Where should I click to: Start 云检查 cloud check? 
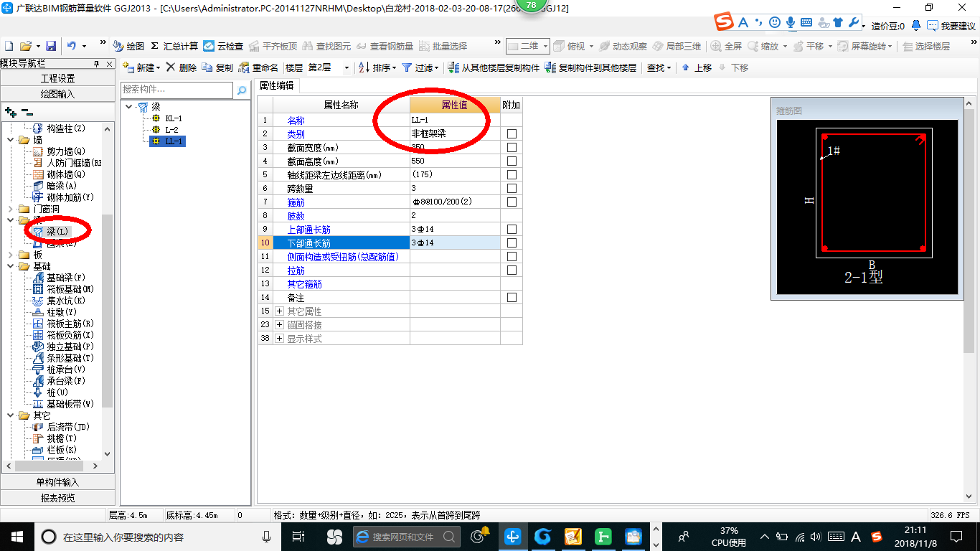(x=223, y=46)
